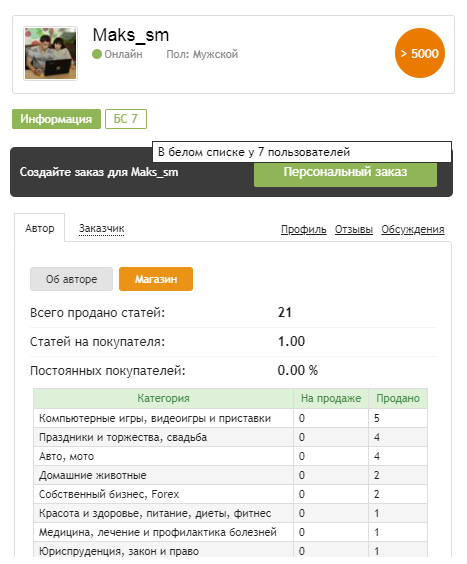The height and width of the screenshot is (564, 467).
Task: Open the Обсуждения link
Action: (413, 229)
